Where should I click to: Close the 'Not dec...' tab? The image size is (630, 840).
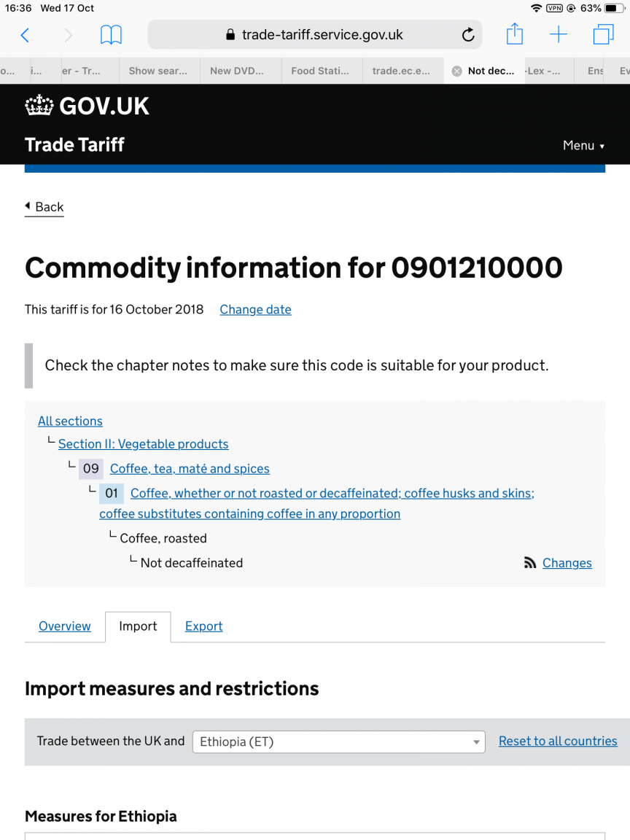click(456, 71)
